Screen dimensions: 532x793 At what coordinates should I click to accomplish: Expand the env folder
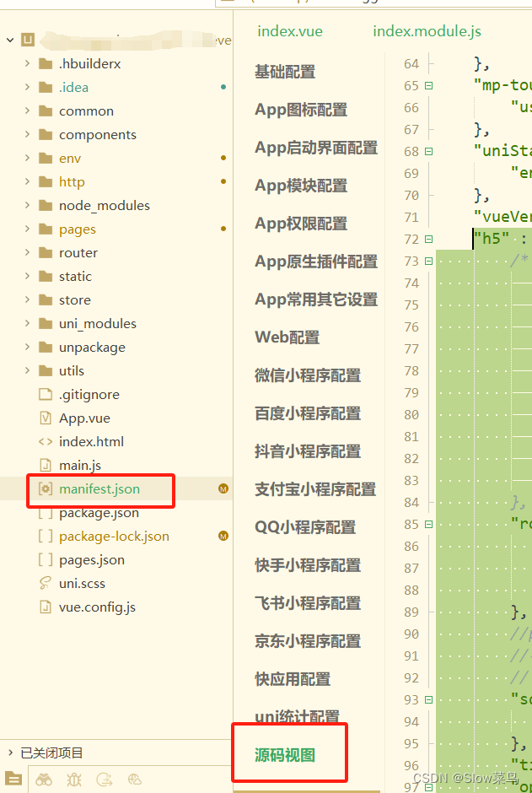(x=27, y=159)
